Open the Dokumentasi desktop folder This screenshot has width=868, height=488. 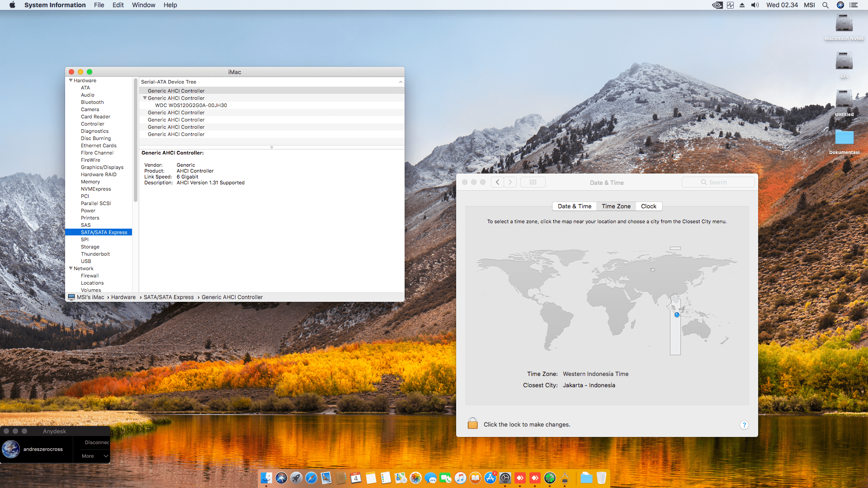844,137
